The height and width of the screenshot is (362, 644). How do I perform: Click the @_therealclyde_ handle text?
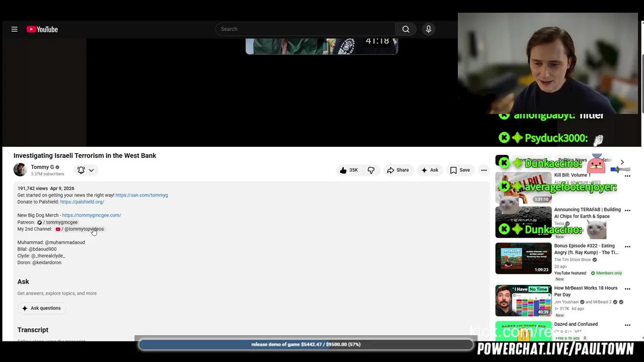tap(48, 256)
